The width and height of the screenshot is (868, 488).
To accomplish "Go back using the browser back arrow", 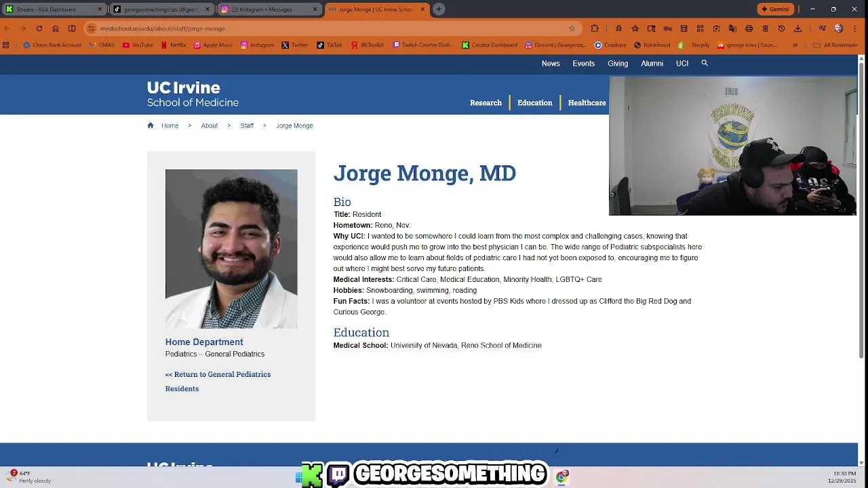I will tap(6, 28).
